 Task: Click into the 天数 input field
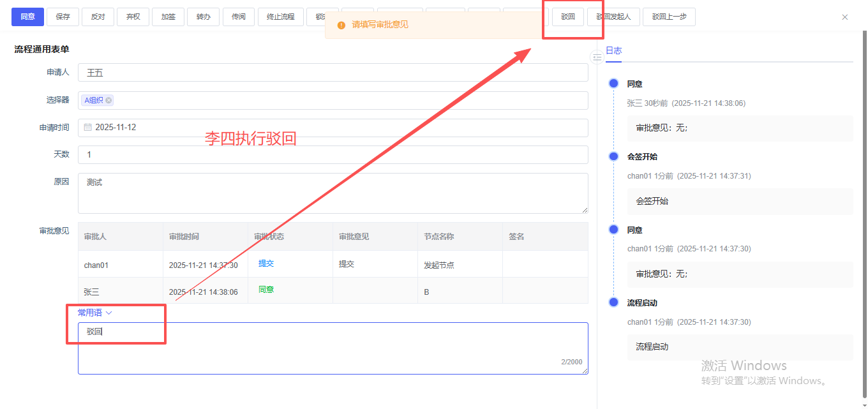tap(332, 154)
